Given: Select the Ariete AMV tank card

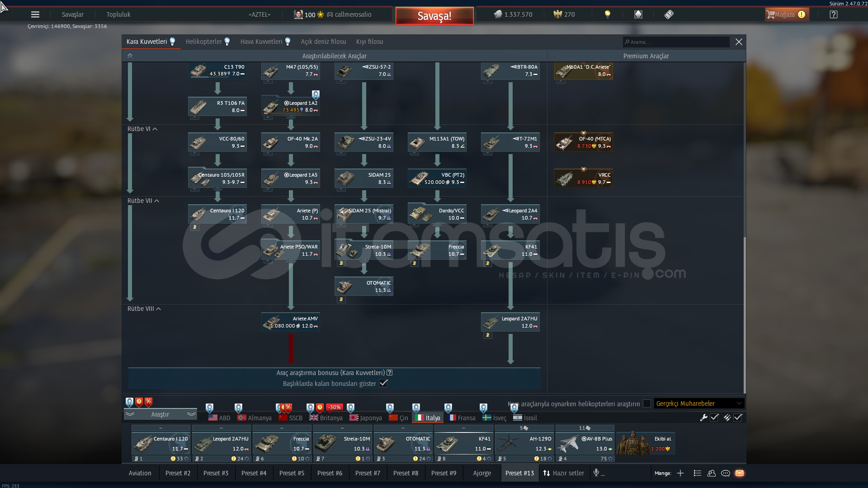Looking at the screenshot, I should pos(291,322).
